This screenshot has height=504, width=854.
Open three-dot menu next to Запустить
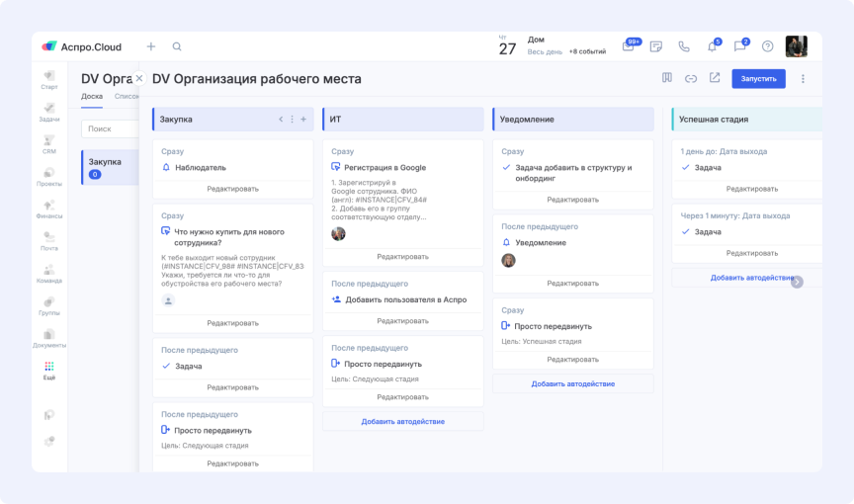click(803, 79)
